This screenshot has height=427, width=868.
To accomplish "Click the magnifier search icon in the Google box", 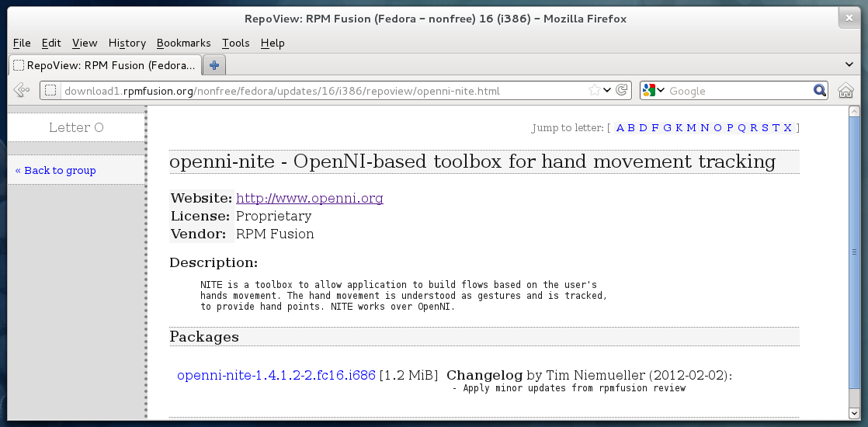I will tap(819, 90).
